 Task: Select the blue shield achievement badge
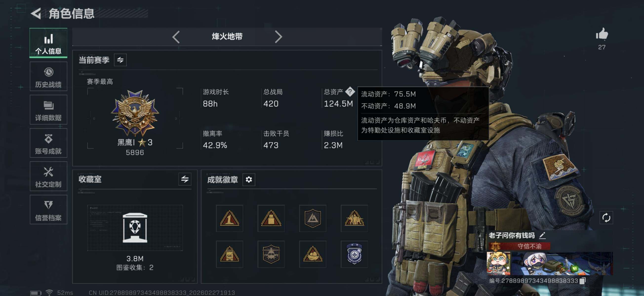354,254
